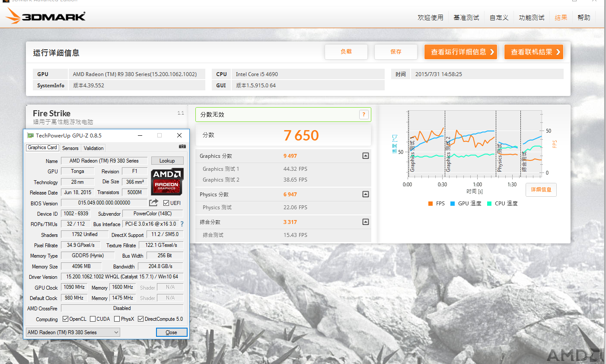The image size is (606, 364).
Task: Switch to the Graphics Card tab
Action: click(x=42, y=147)
